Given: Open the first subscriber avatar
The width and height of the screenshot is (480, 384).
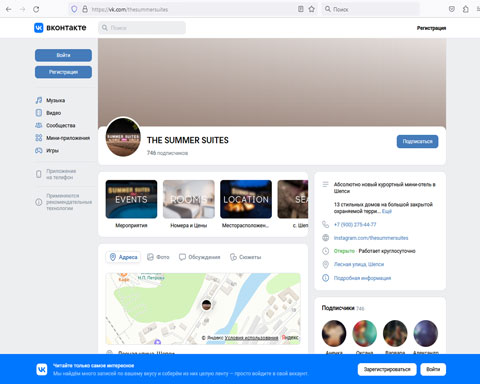Looking at the screenshot, I should click(x=334, y=333).
